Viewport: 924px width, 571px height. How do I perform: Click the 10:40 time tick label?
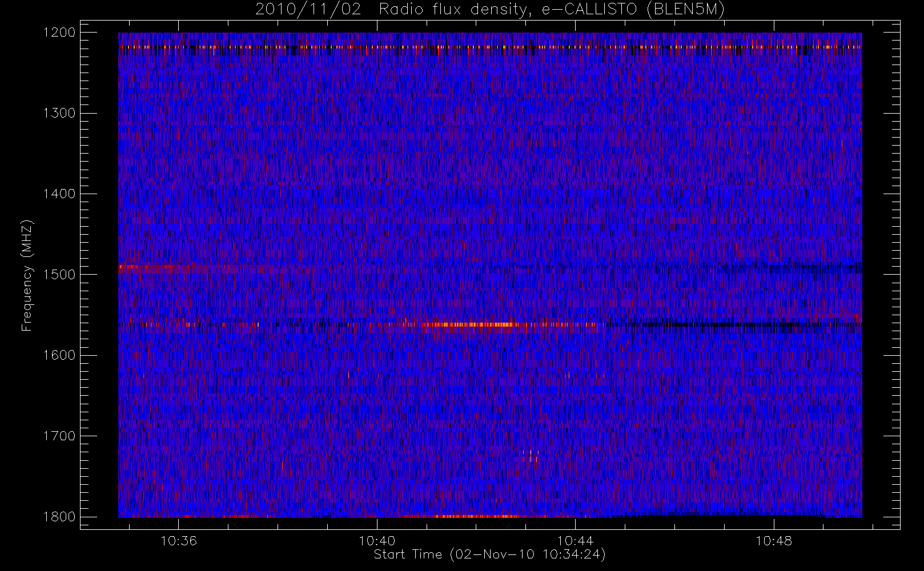(377, 541)
